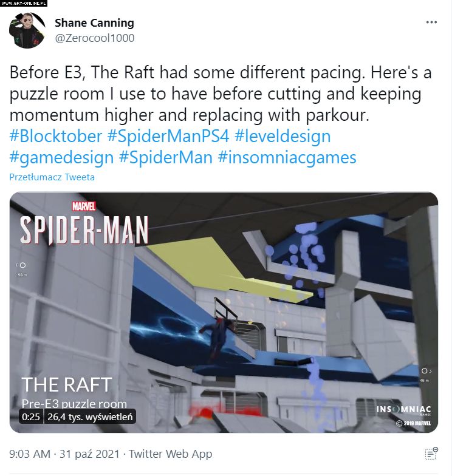The width and height of the screenshot is (452, 476).
Task: Open the 9:03 AM tweet timestamp link
Action: tap(29, 454)
